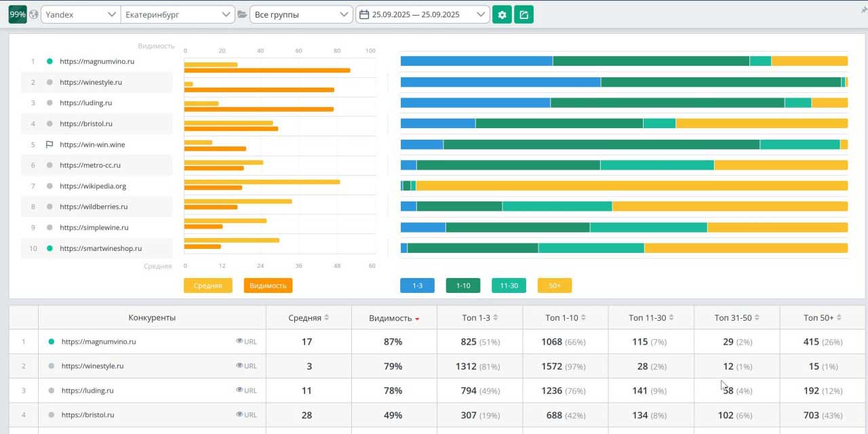
Task: Click the calendar icon in date field
Action: click(364, 14)
